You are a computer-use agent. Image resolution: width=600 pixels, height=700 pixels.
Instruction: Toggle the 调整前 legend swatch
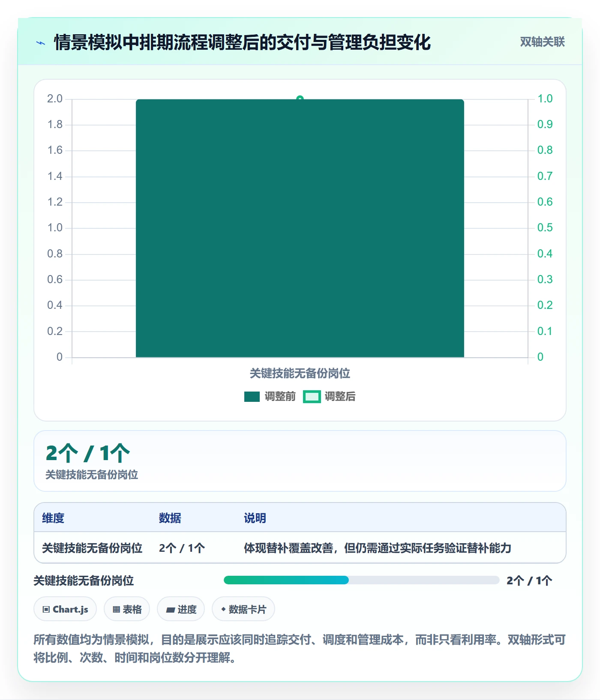[x=252, y=397]
